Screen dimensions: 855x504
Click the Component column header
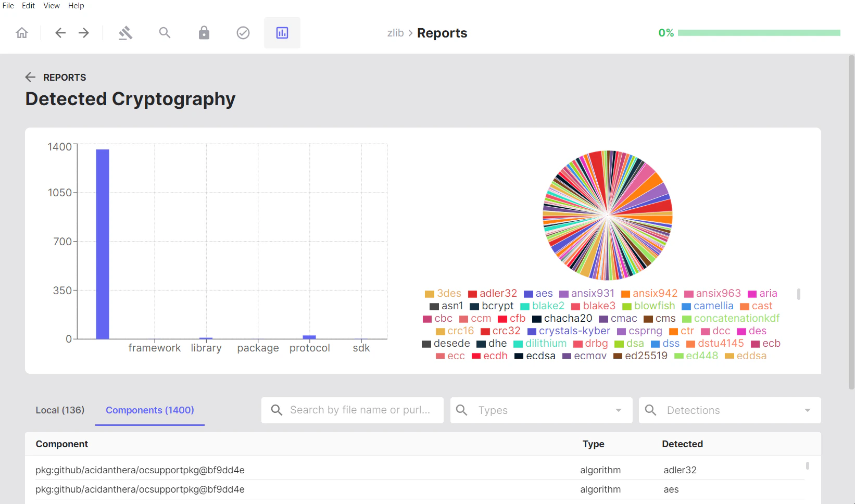point(61,444)
